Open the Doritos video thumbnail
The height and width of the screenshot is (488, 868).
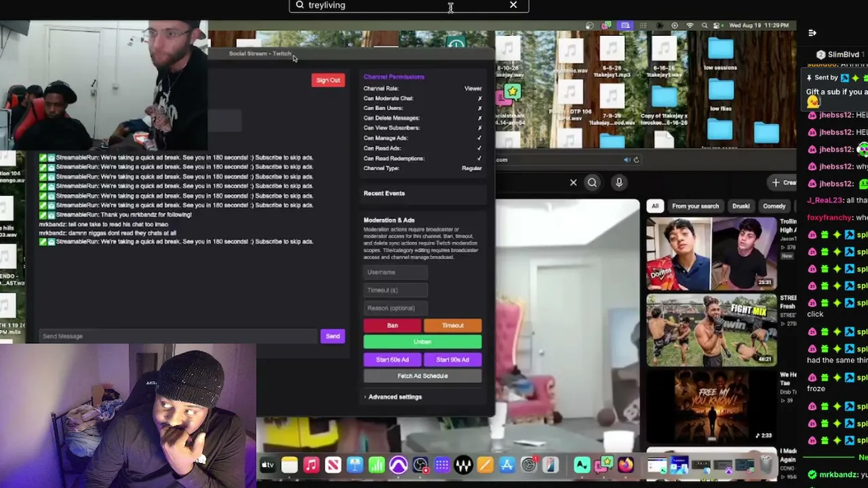pyautogui.click(x=711, y=254)
